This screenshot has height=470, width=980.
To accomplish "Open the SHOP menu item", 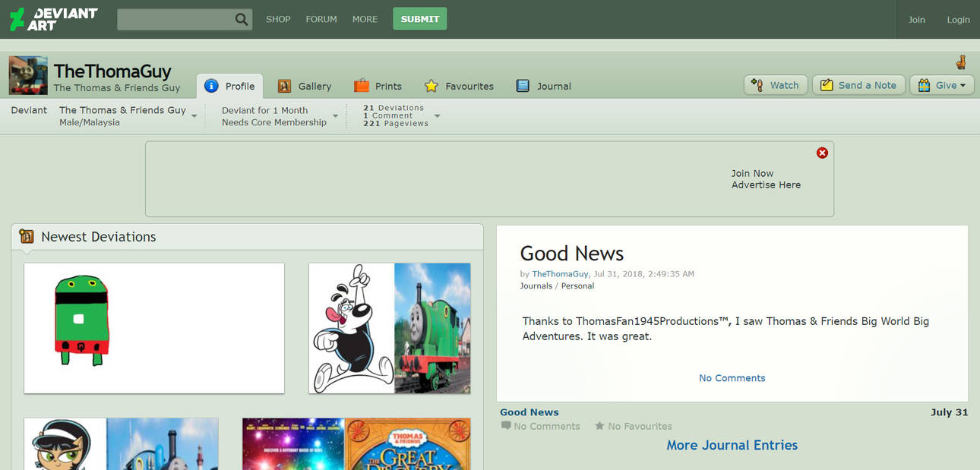I will pyautogui.click(x=278, y=19).
